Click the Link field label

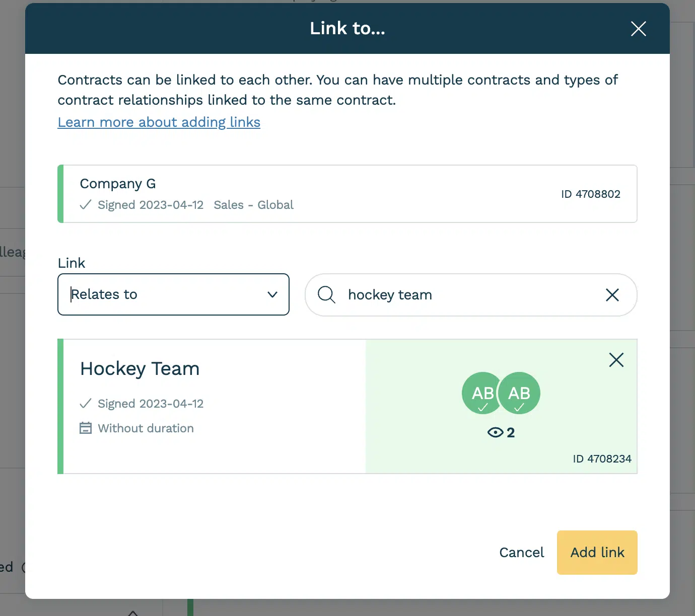[x=72, y=263]
